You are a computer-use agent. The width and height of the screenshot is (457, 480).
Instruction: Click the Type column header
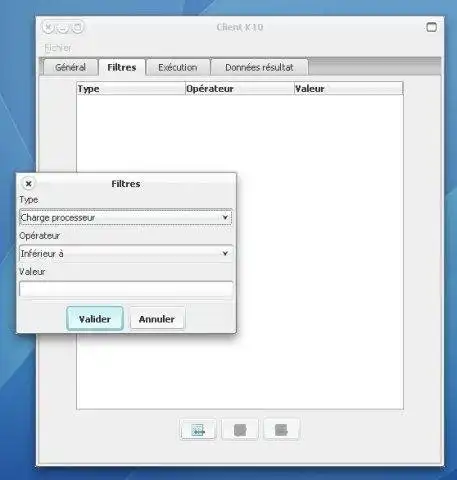131,89
